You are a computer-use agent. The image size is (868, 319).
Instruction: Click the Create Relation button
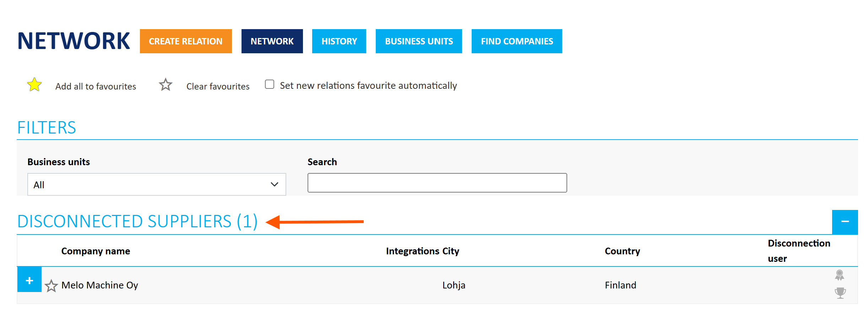coord(186,41)
